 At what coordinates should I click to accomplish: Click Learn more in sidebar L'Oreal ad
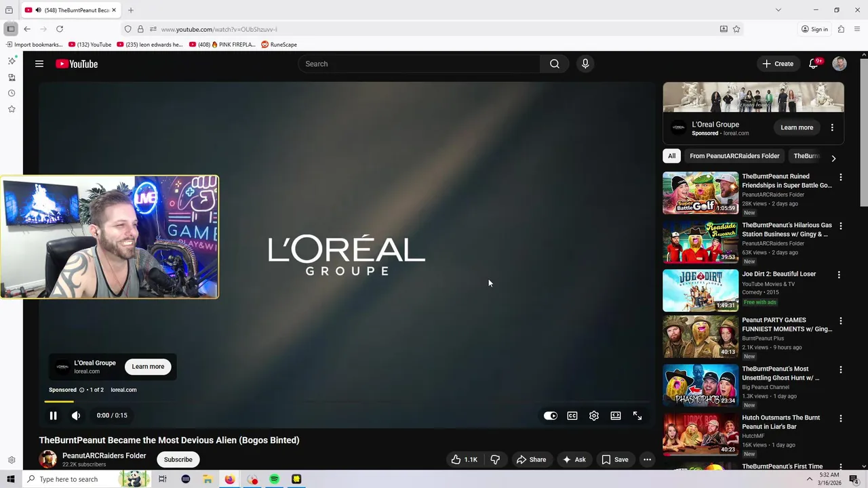[797, 127]
